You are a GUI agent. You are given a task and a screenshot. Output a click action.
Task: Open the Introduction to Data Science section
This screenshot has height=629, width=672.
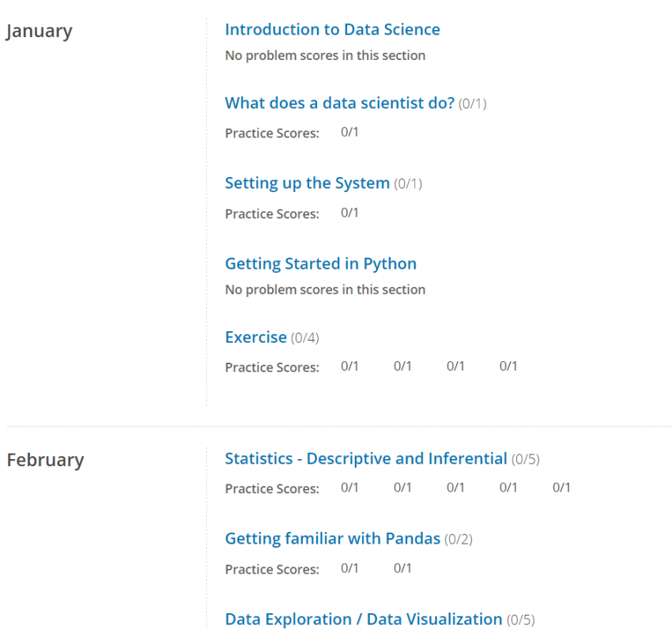pos(332,29)
